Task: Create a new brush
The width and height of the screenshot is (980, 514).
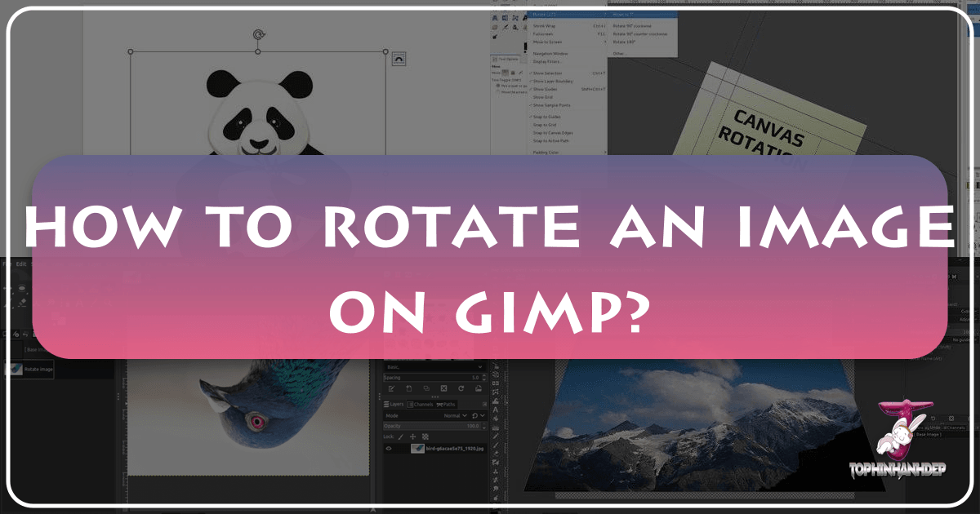Action: pyautogui.click(x=408, y=388)
